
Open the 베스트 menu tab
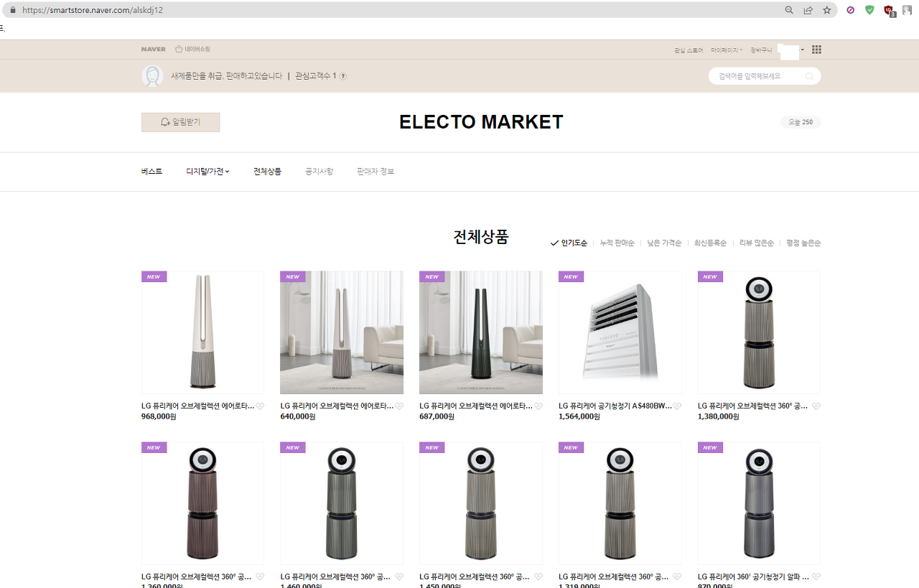coord(151,172)
